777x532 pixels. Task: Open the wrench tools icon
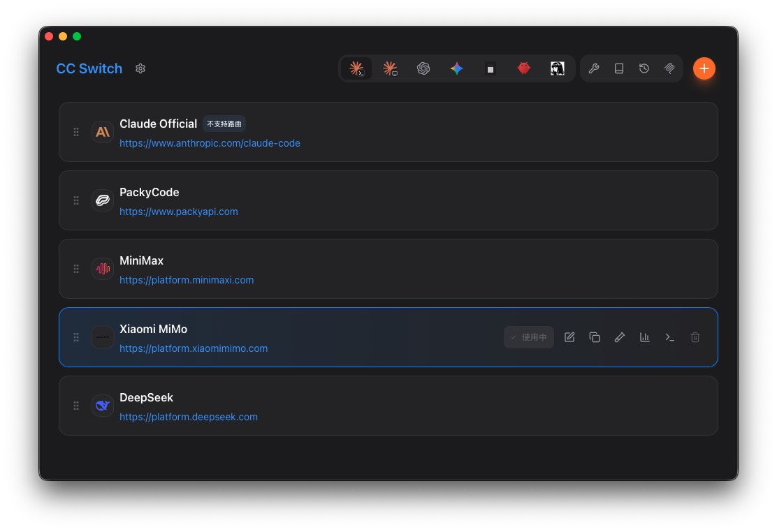pos(594,68)
